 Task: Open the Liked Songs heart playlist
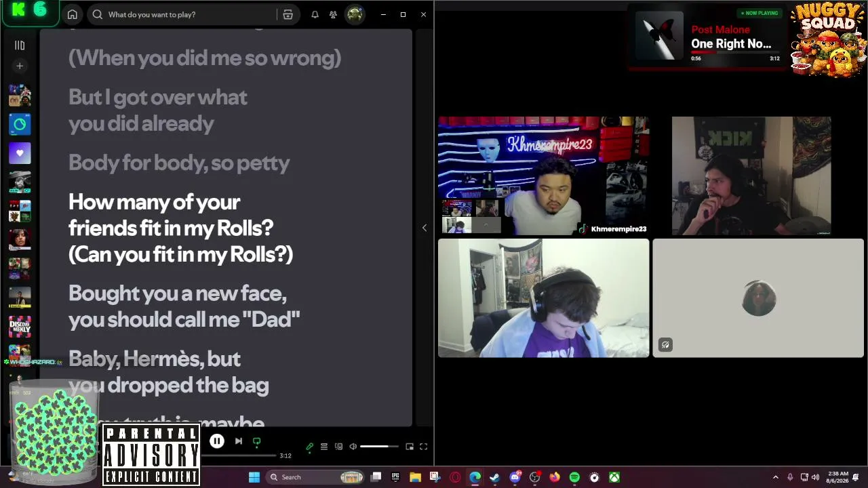(x=20, y=153)
